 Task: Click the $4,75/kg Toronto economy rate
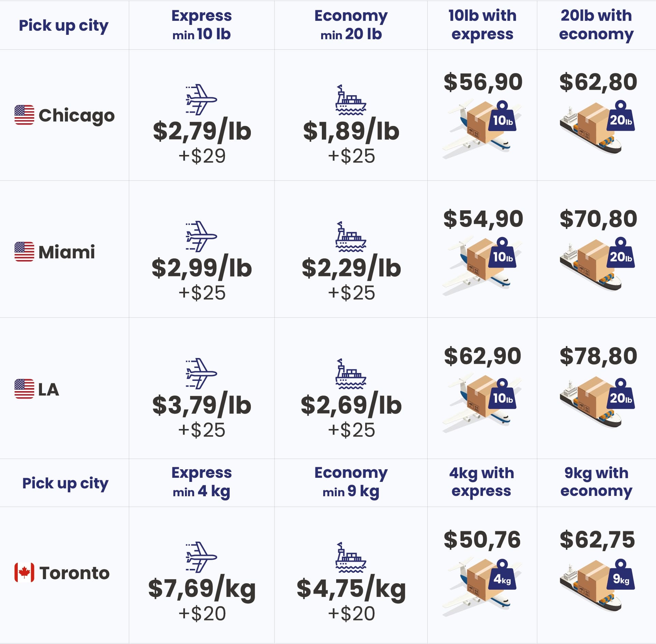(351, 589)
